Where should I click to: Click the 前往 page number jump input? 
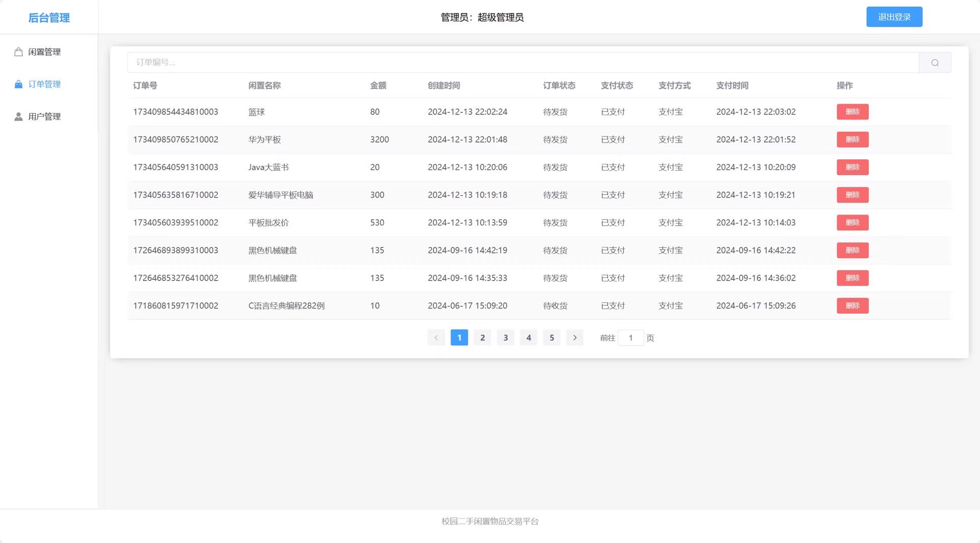(x=630, y=338)
